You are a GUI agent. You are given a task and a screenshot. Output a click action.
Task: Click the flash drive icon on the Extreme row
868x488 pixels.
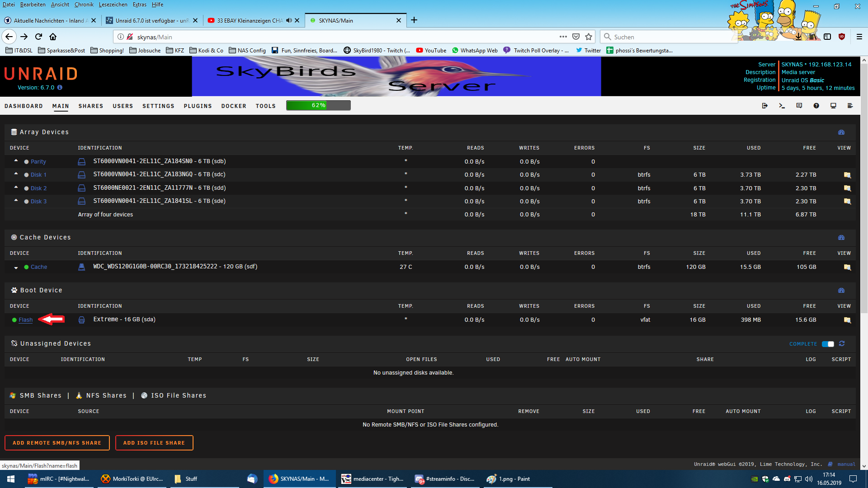[x=82, y=320]
